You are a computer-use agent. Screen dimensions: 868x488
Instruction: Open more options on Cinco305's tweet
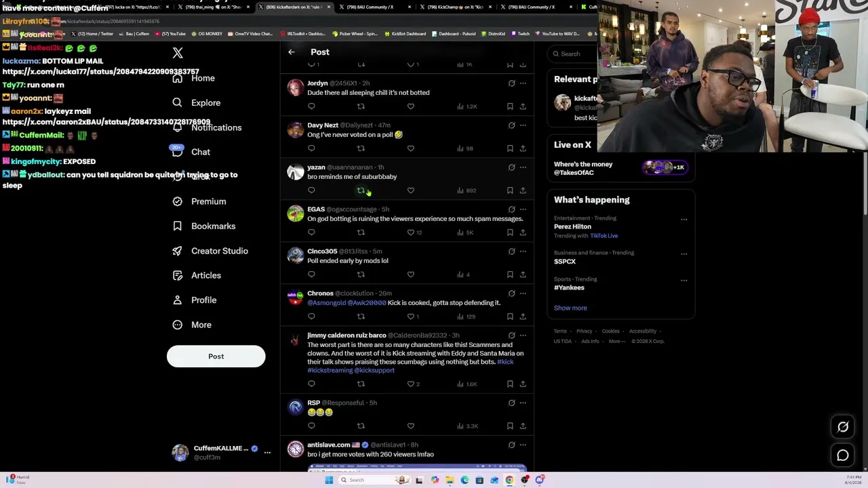(x=523, y=251)
